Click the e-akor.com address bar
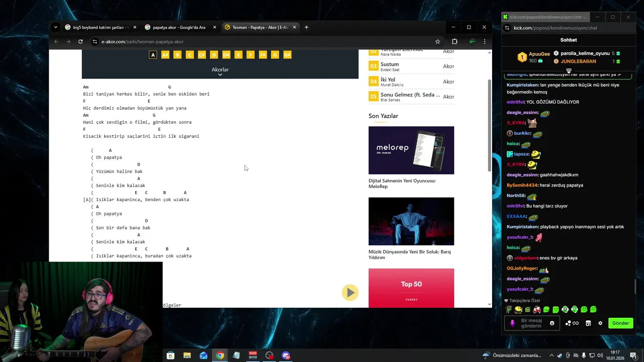 click(262, 42)
